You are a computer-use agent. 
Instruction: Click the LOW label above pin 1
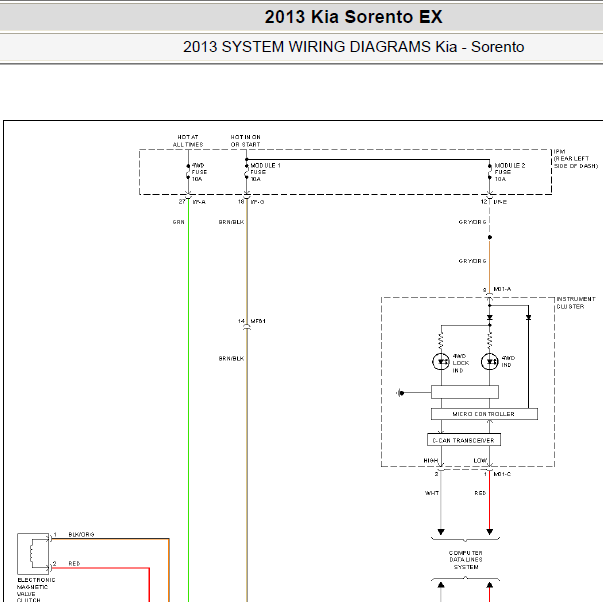(x=480, y=460)
